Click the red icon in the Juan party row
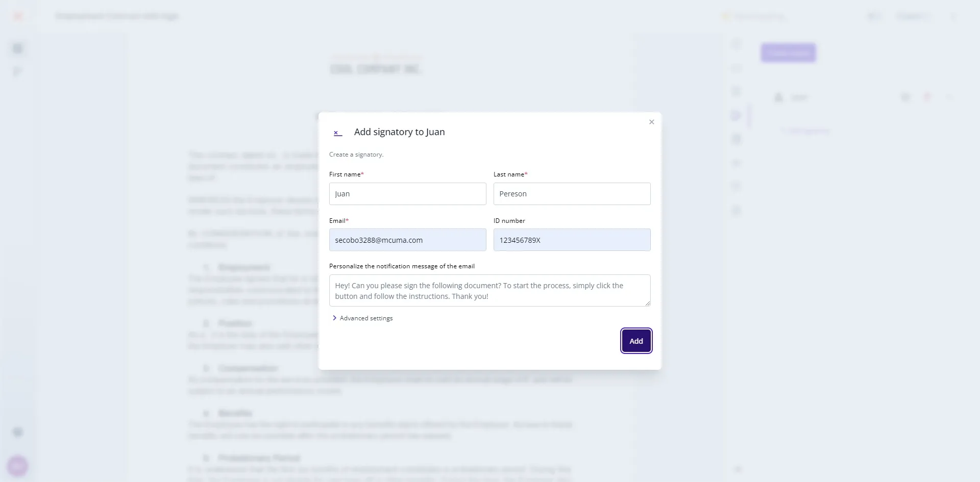 tap(927, 97)
